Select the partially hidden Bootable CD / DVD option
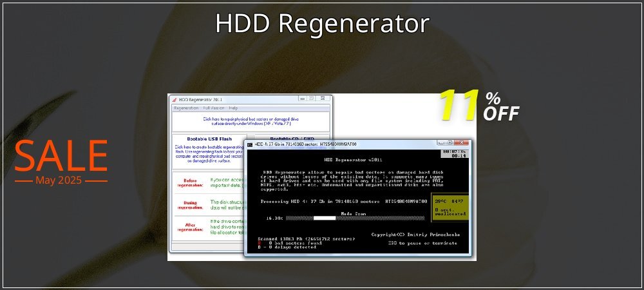Image resolution: width=644 pixels, height=290 pixels. [292, 138]
